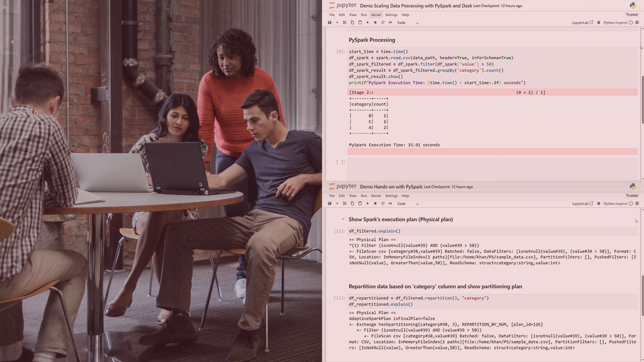Toggle the debugger in the Dask notebook toolbar
The image size is (644, 362).
(598, 23)
